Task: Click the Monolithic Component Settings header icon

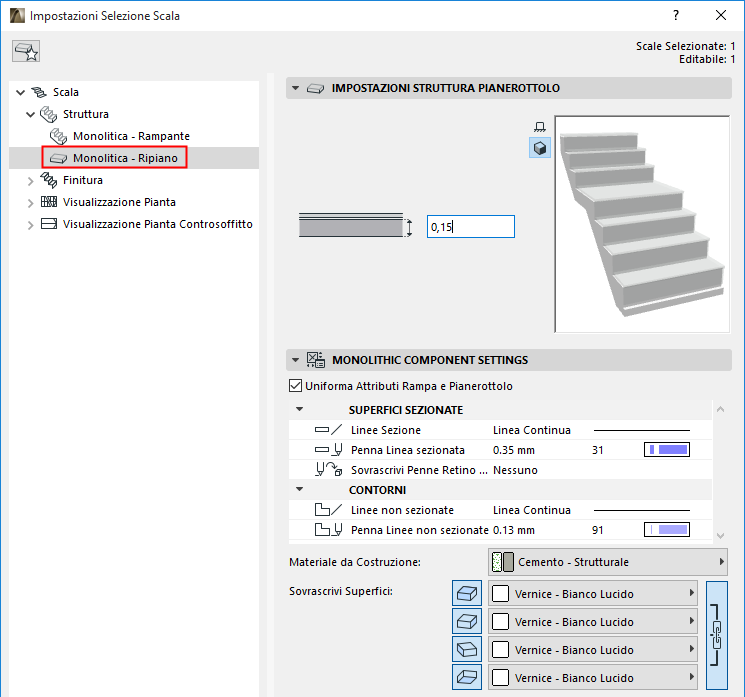Action: [x=315, y=360]
